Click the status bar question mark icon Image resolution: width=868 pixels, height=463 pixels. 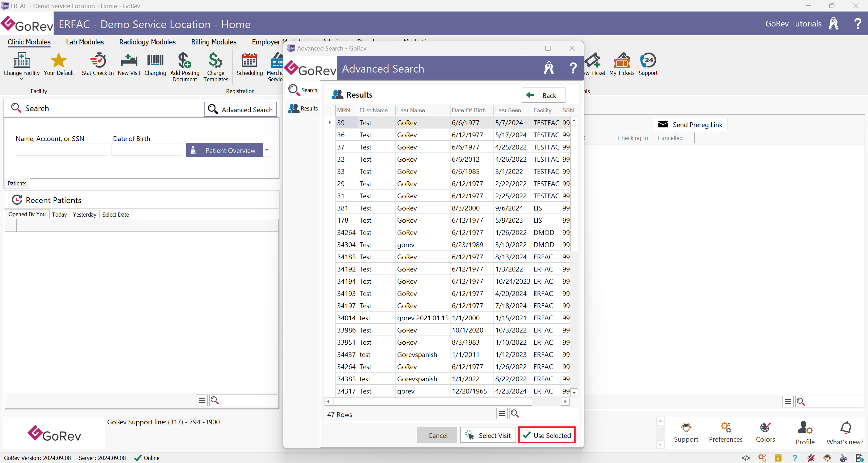tap(795, 458)
